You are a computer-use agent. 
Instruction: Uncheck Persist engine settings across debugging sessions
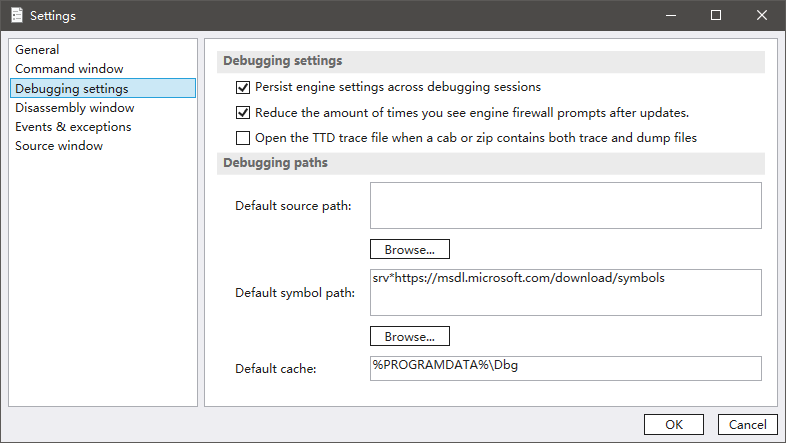pyautogui.click(x=243, y=87)
